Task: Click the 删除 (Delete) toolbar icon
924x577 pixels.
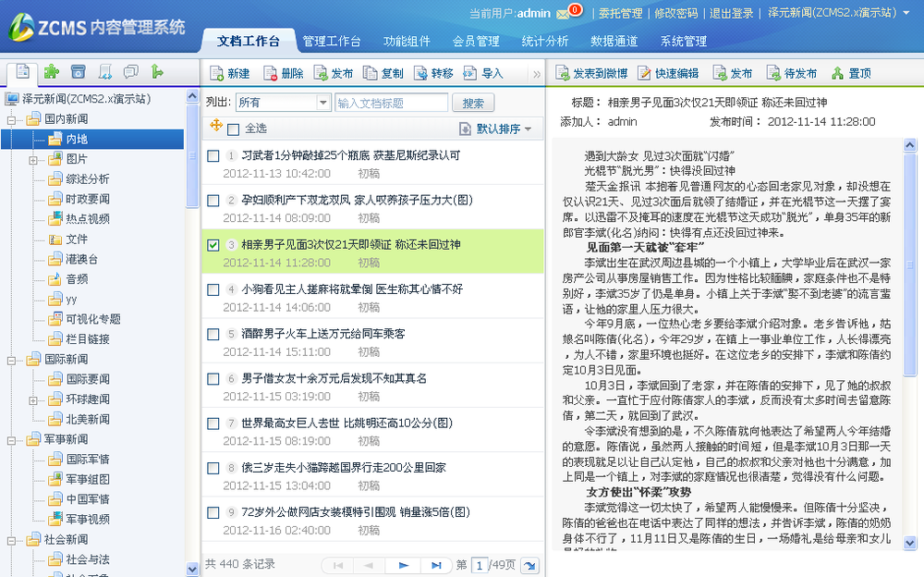Action: (270, 74)
